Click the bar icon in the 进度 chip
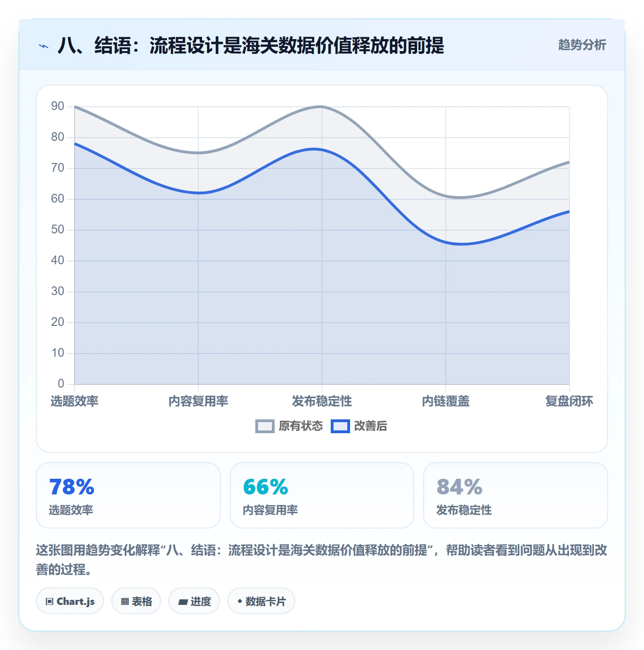Viewport: 644px width, 650px height. tap(183, 602)
